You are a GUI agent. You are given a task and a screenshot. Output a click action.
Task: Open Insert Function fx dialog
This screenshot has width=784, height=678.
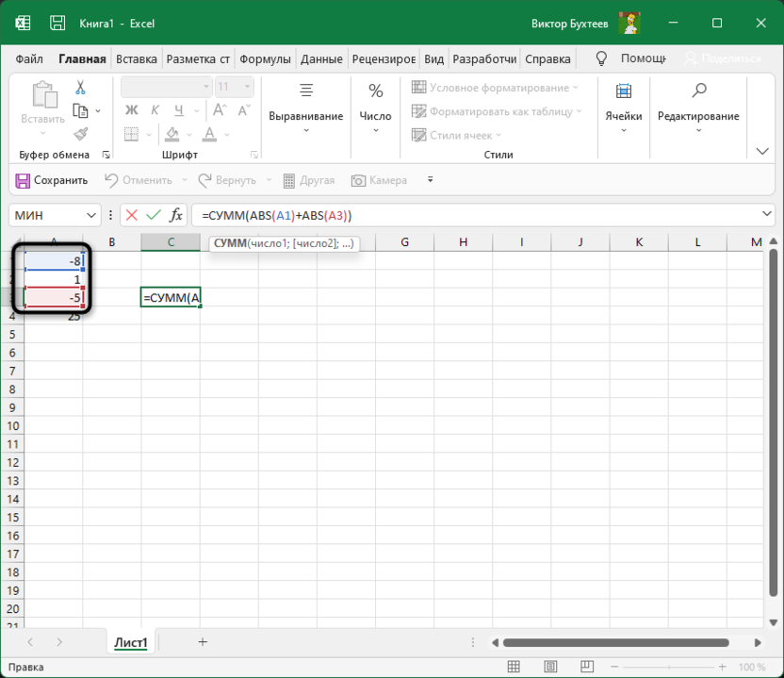[175, 215]
